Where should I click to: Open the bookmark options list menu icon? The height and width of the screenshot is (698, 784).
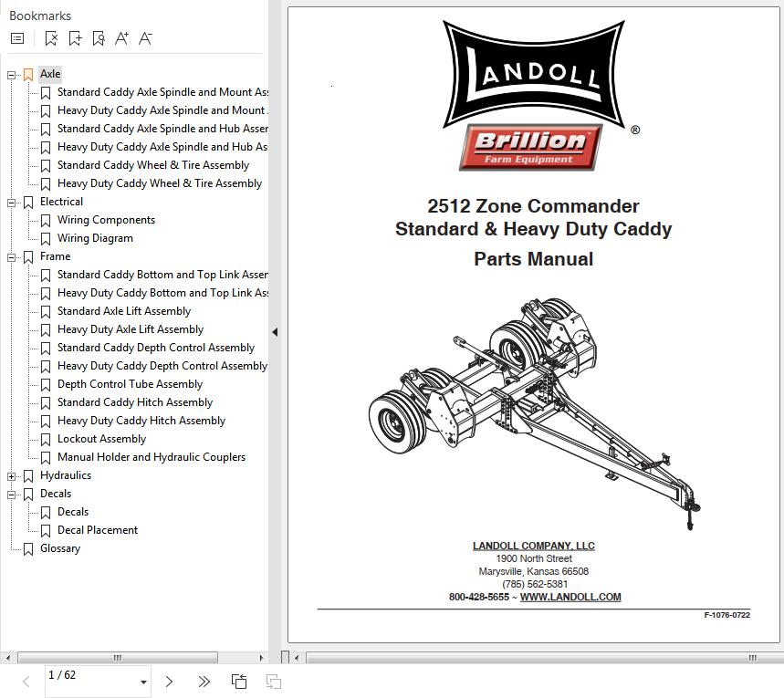[x=17, y=38]
